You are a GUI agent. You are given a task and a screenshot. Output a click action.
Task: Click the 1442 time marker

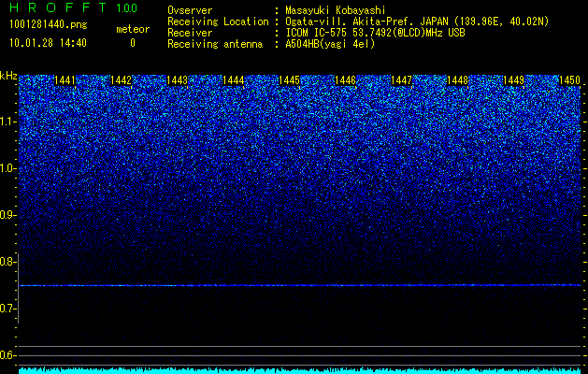click(x=122, y=80)
